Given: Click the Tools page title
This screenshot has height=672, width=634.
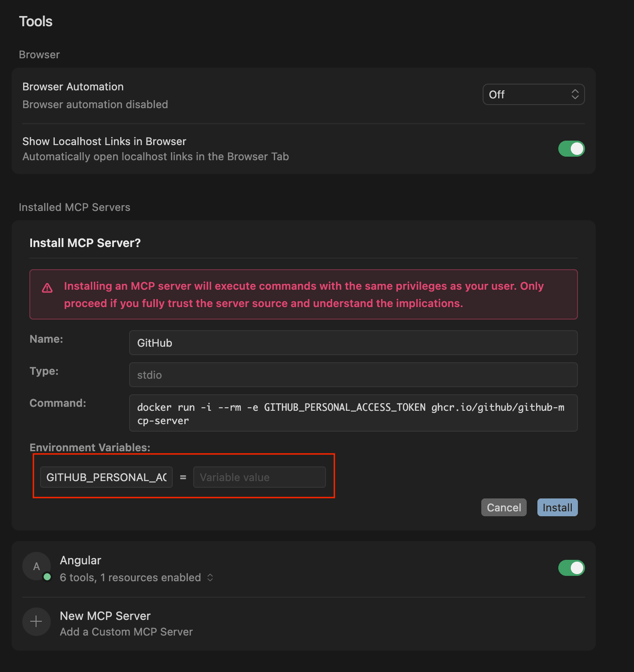Looking at the screenshot, I should point(36,21).
